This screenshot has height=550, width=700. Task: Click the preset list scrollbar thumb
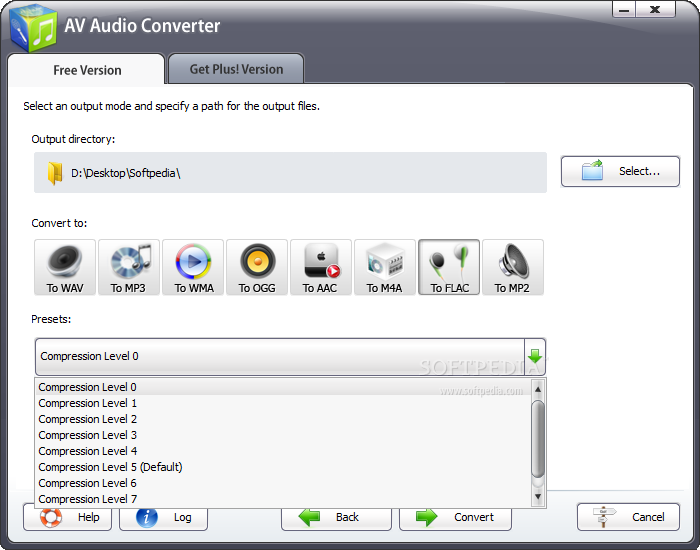pyautogui.click(x=538, y=438)
